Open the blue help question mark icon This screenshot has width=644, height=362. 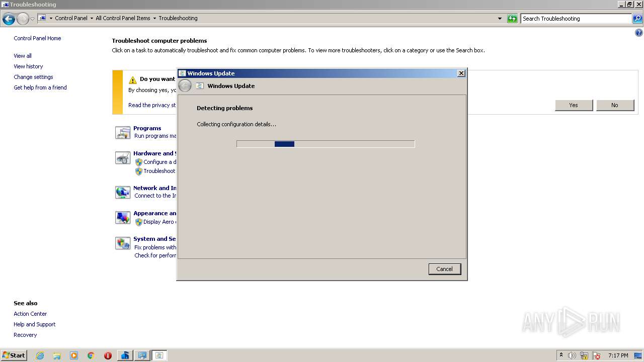(x=639, y=33)
